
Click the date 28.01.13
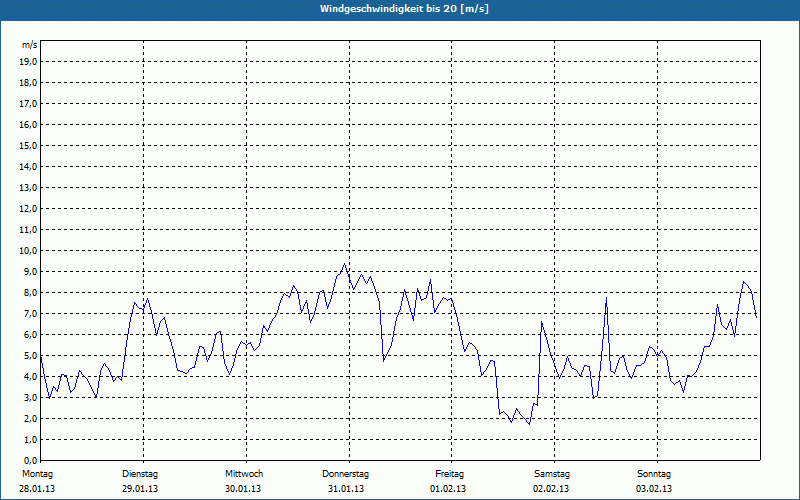pyautogui.click(x=37, y=489)
